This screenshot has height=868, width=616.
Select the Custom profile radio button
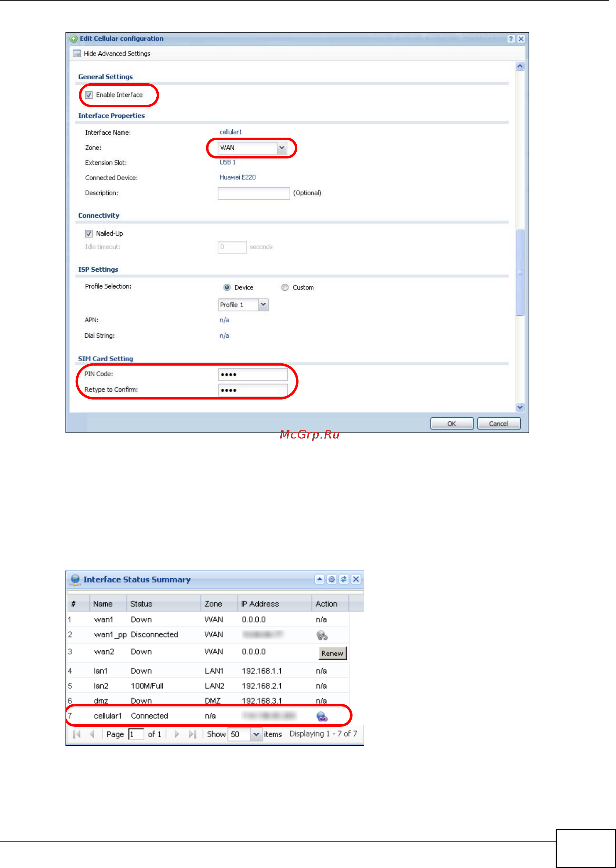click(285, 287)
